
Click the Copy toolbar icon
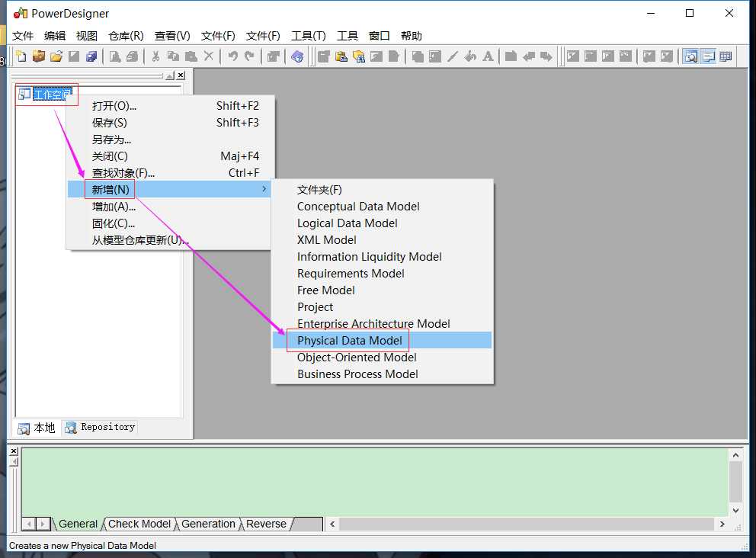(173, 56)
